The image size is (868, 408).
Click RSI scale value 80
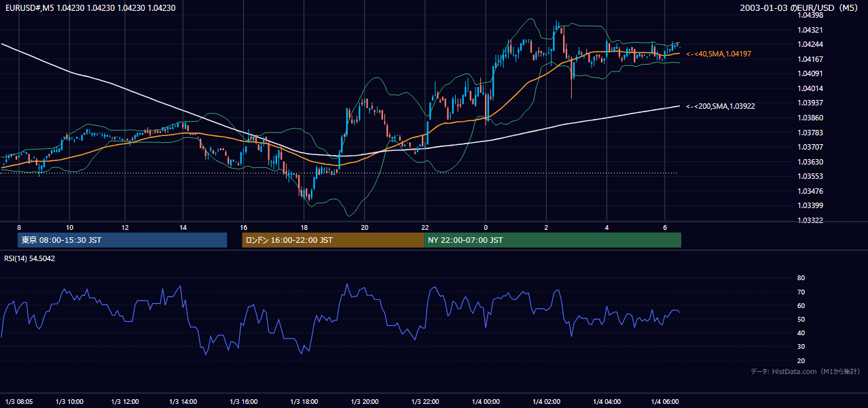(801, 278)
